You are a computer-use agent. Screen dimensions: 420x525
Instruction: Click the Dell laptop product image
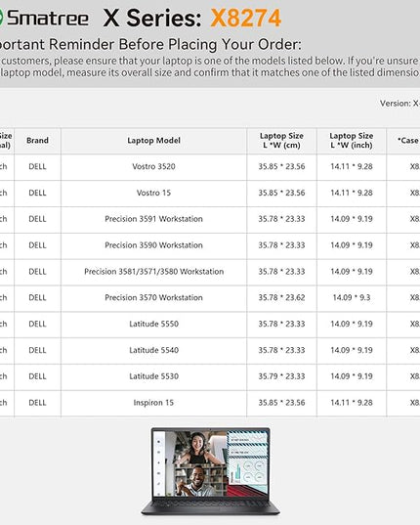click(x=210, y=471)
